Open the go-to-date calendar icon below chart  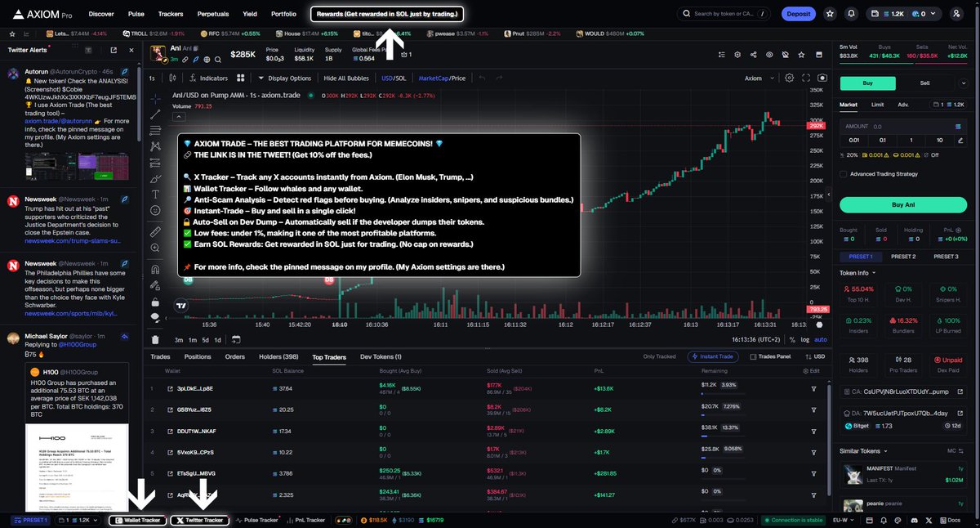[x=235, y=339]
